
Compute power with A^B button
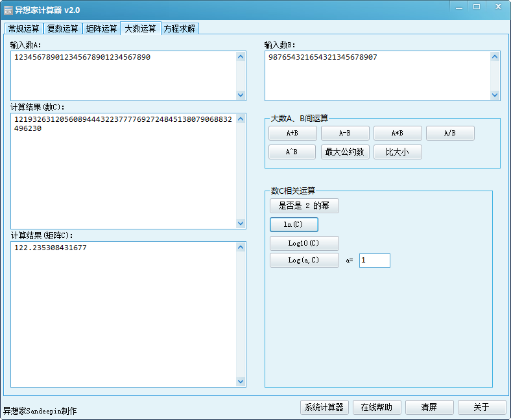[x=292, y=152]
